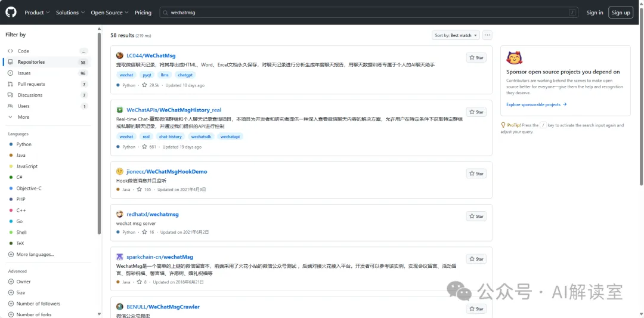644x318 pixels.
Task: Star the WeChatMsgHistory_real repository
Action: pos(476,112)
